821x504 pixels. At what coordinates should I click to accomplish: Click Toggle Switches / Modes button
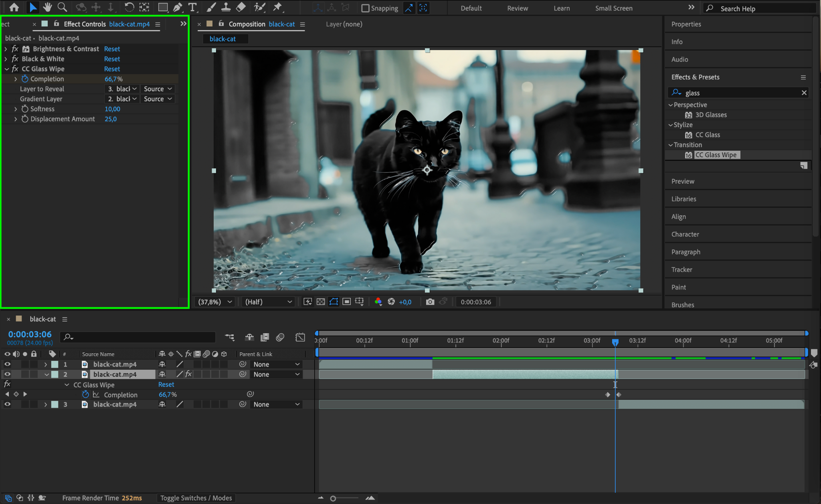click(x=196, y=498)
